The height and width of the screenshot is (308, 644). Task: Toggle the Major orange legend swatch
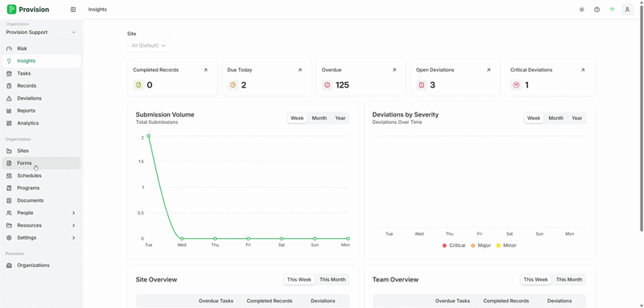[473, 245]
